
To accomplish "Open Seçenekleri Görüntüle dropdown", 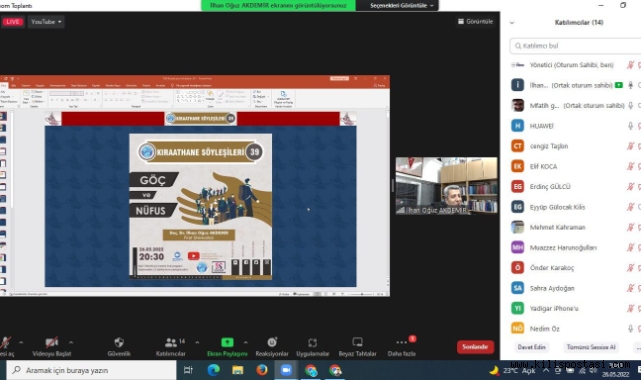I will click(x=401, y=5).
